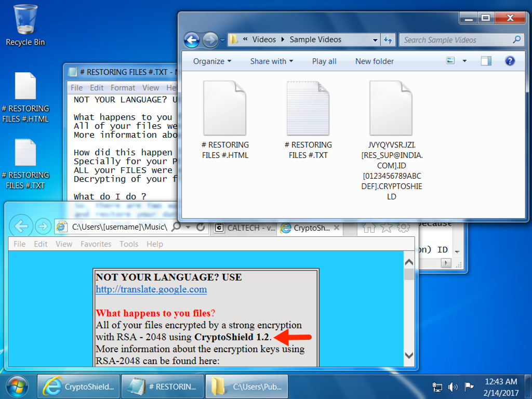Viewport: 532px width, 399px height.
Task: Open the IE File menu
Action: (x=19, y=244)
